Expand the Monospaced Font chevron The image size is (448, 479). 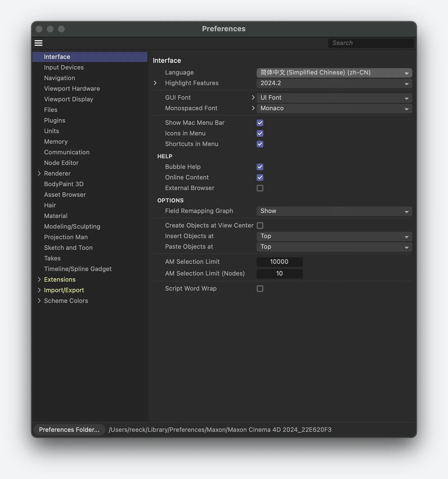253,108
